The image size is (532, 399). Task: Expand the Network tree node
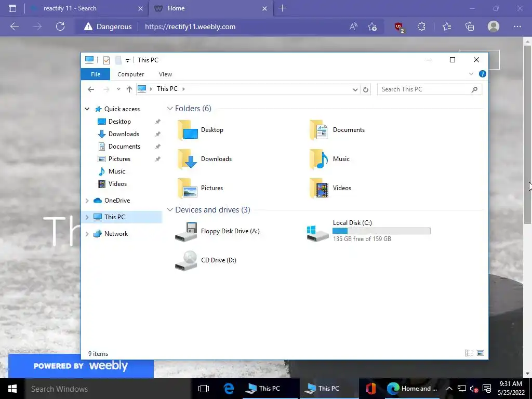(87, 234)
